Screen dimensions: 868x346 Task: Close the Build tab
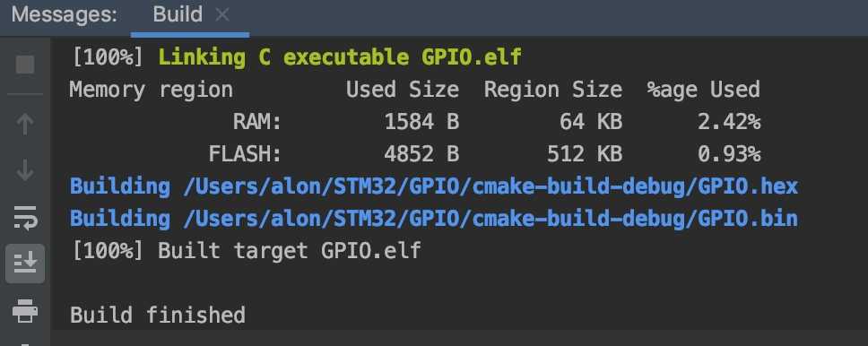tap(222, 15)
